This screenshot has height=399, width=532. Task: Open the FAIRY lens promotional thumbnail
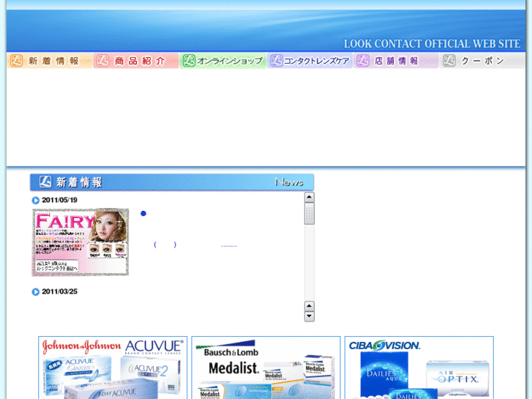click(80, 242)
